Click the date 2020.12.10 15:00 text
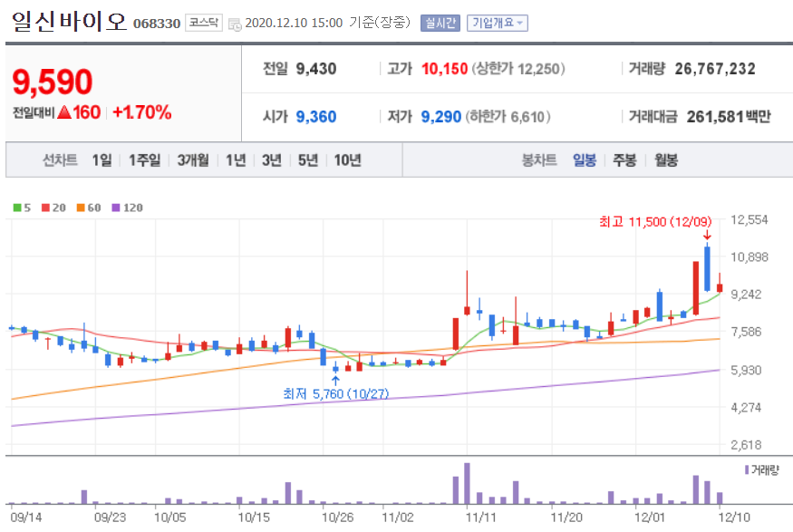This screenshot has height=532, width=793. (x=294, y=24)
